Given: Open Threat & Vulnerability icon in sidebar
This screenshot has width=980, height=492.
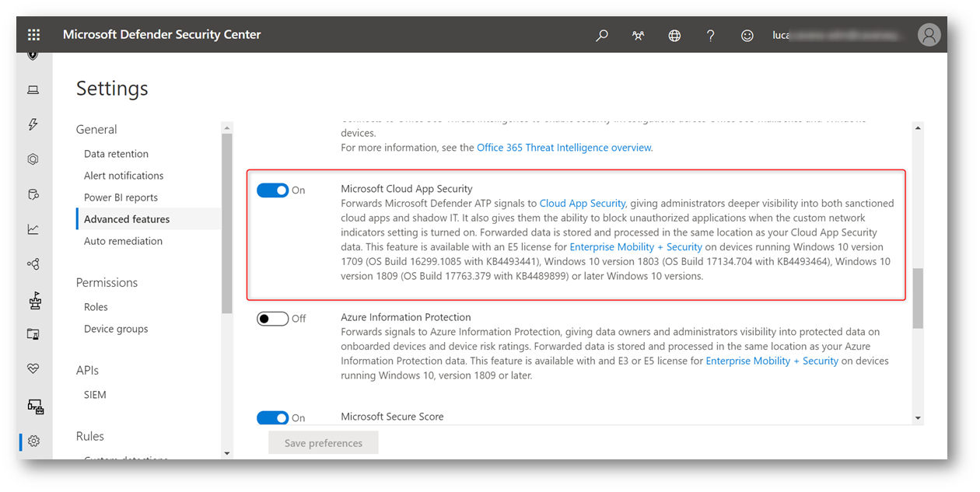Looking at the screenshot, I should point(34,300).
